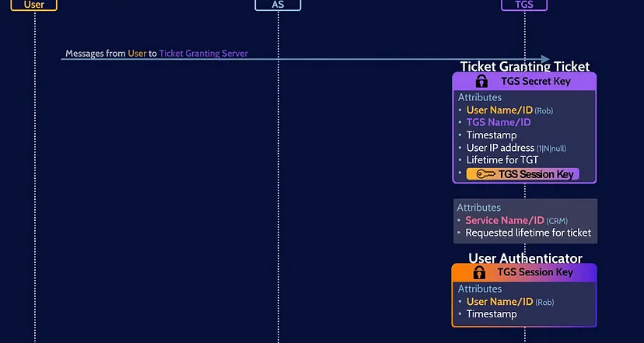Viewport: 644px width, 343px height.
Task: Select the User box at the top
Action: tap(34, 5)
